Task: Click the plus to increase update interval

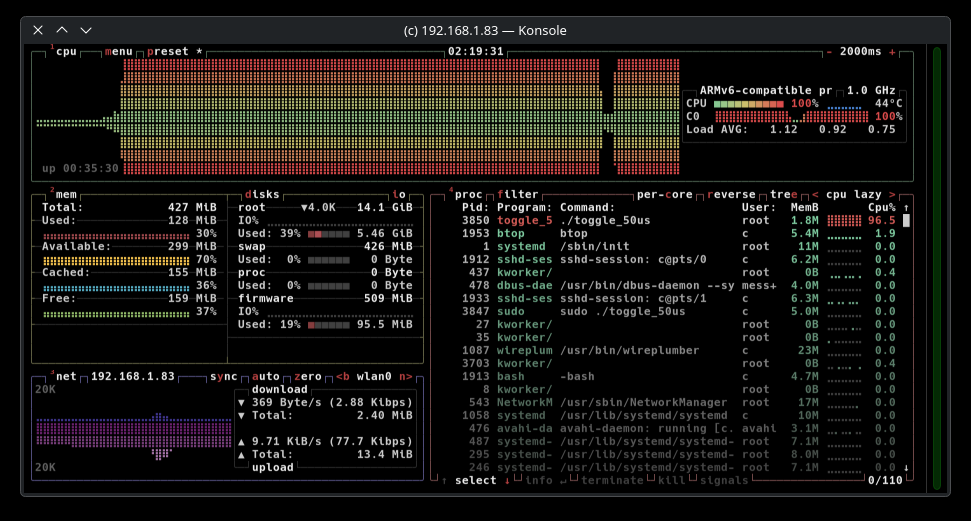Action: coord(891,51)
